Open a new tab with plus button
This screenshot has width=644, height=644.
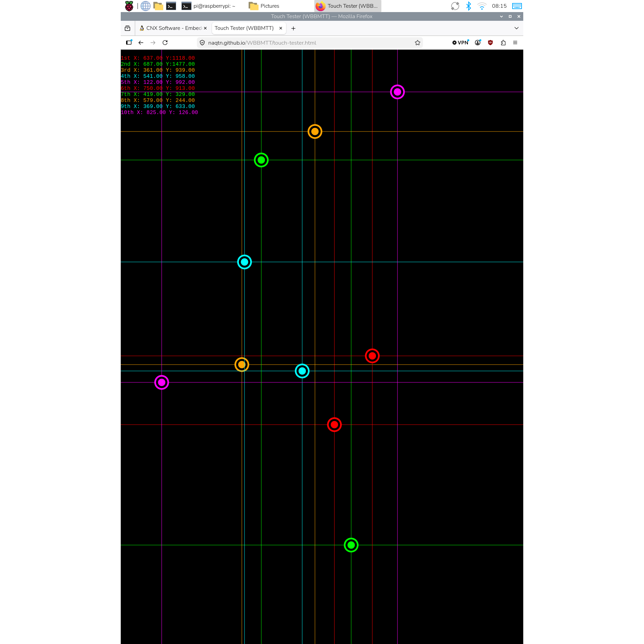tap(293, 29)
